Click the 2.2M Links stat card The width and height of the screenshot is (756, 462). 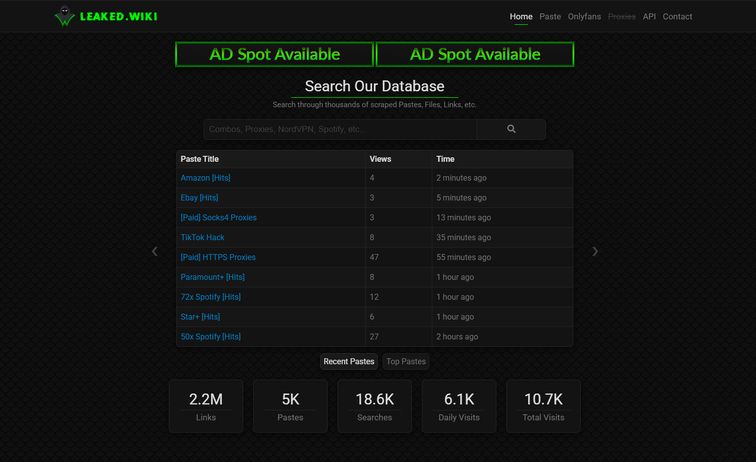pos(206,405)
